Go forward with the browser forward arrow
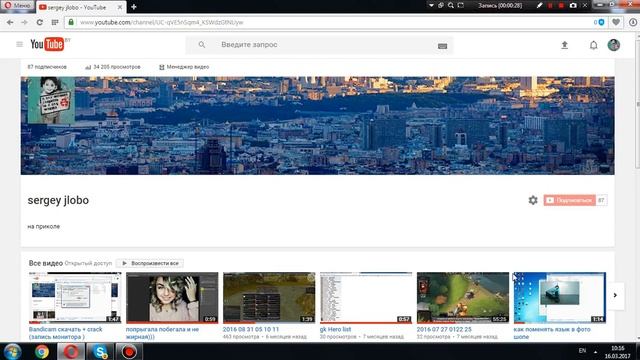The image size is (640, 360). [24, 22]
